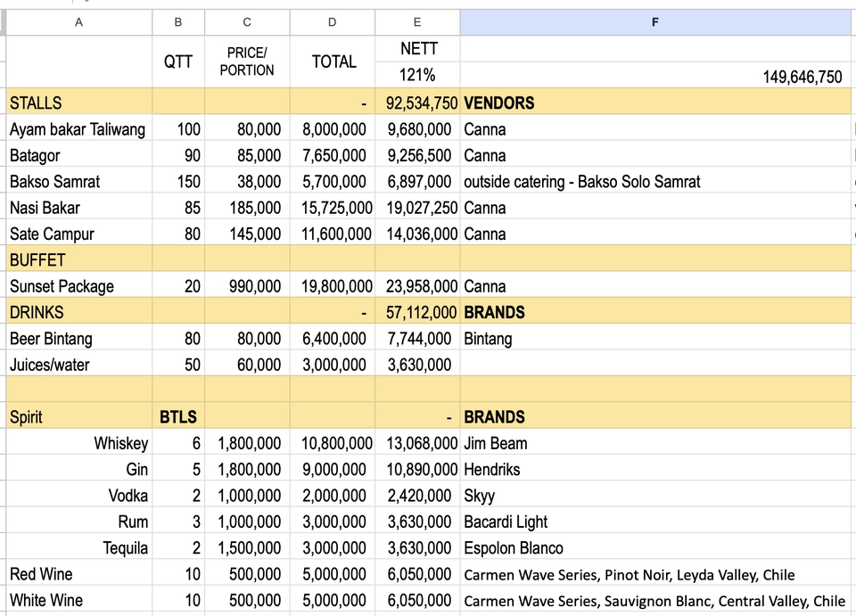Select the Jim Beam brand cell

click(x=655, y=442)
